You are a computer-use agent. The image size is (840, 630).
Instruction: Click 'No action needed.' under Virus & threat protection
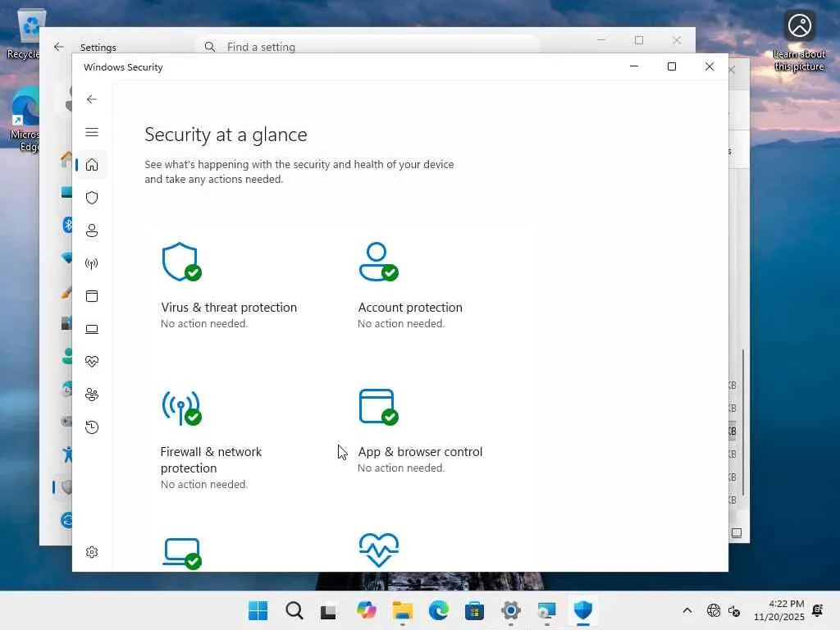204,323
